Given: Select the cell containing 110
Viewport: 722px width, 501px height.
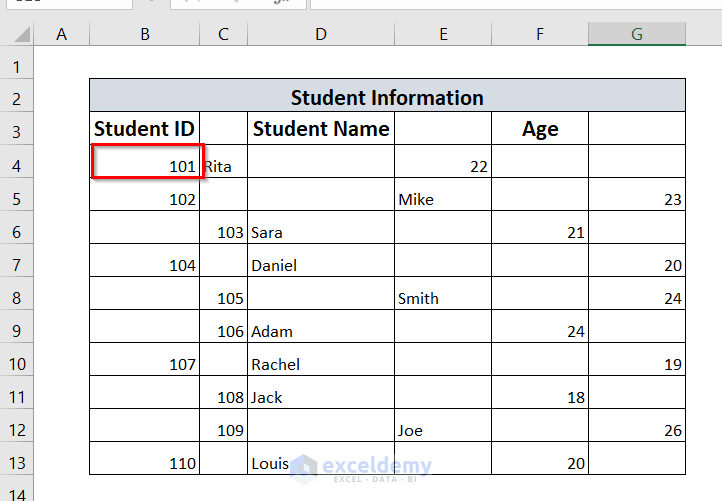Looking at the screenshot, I should click(x=145, y=459).
